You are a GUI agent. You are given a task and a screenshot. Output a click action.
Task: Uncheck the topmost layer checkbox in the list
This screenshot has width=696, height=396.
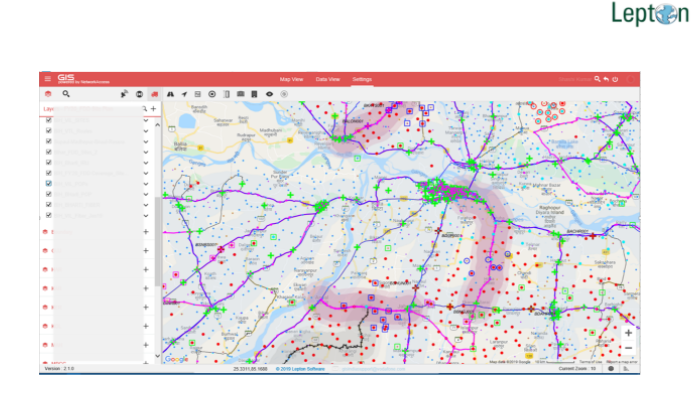(49, 120)
